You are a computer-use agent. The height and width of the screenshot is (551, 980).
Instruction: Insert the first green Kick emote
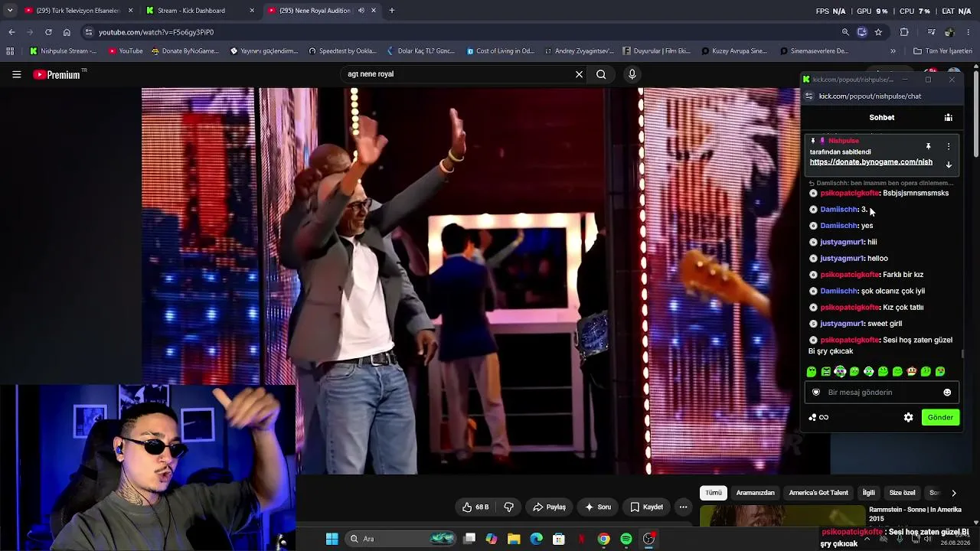pos(812,372)
